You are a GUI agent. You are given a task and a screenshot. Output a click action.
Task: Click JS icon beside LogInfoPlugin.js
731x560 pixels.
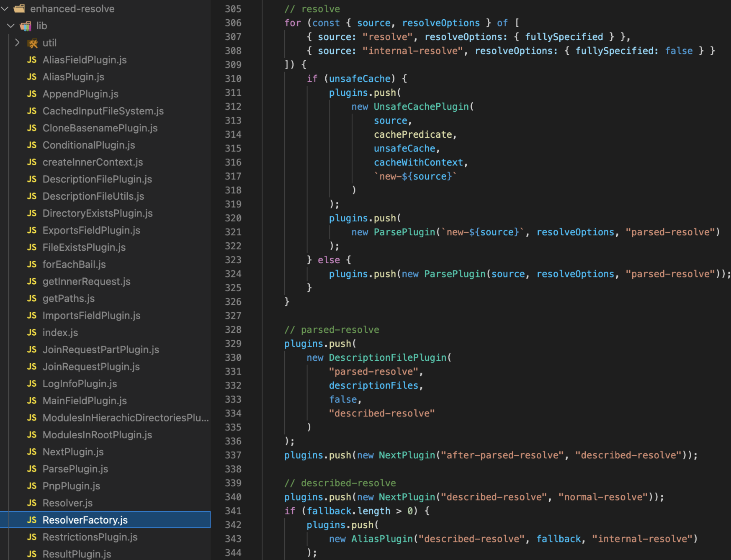32,384
